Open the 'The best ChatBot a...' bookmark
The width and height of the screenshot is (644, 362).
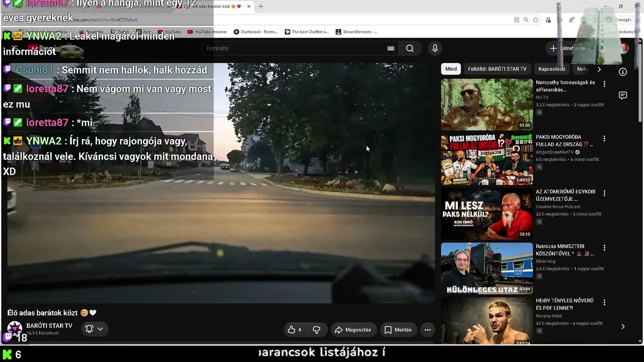coord(306,32)
